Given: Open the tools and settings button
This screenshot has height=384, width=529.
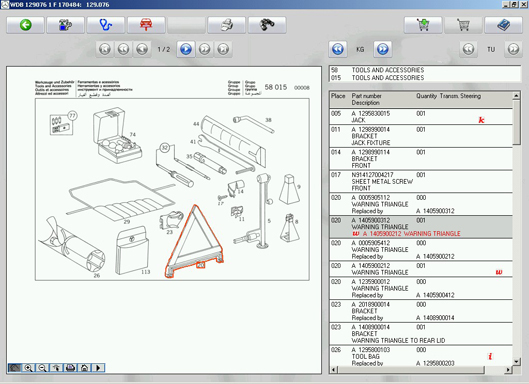Looking at the screenshot, I should click(65, 25).
